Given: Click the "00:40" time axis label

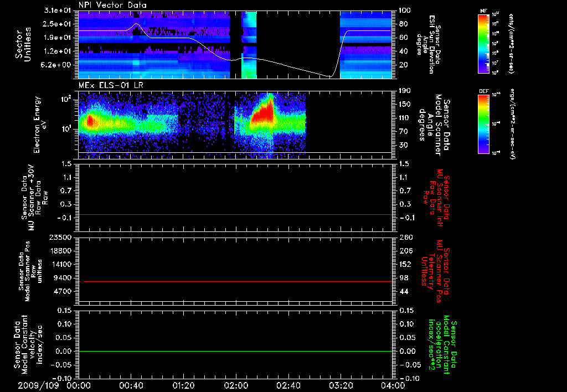Looking at the screenshot, I should [131, 385].
